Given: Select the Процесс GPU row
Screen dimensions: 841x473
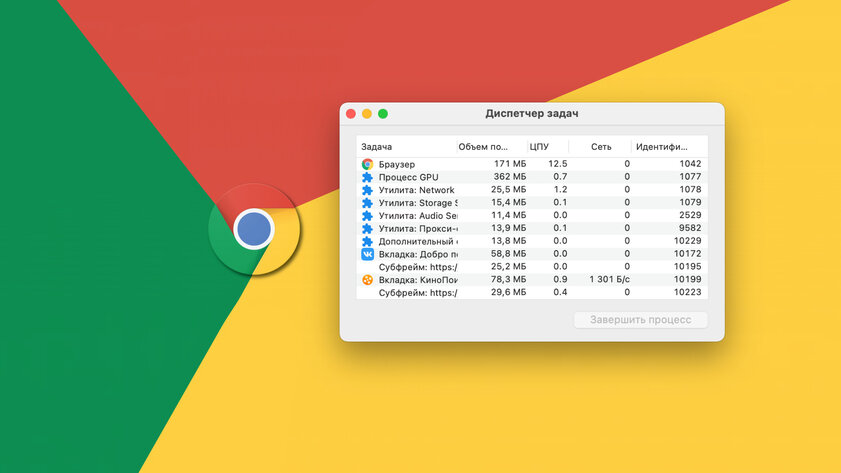Looking at the screenshot, I should click(532, 177).
